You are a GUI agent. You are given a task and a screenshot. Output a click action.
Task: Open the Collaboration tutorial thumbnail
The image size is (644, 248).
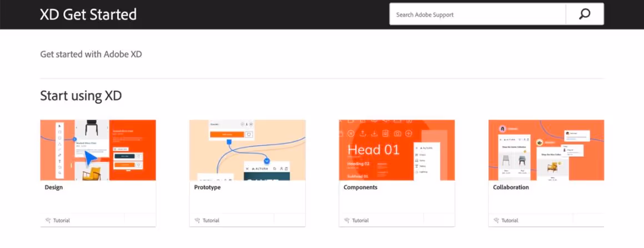[546, 150]
